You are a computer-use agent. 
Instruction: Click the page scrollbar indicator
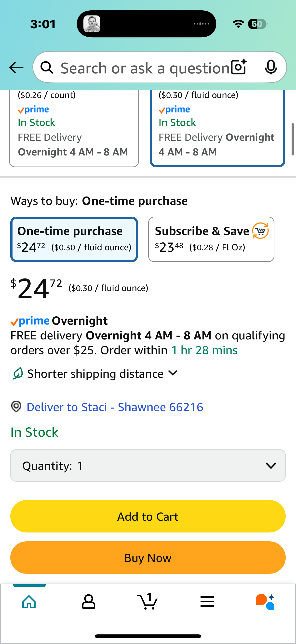(293, 139)
